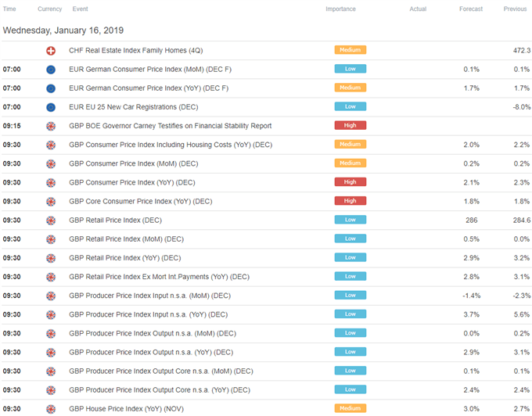
Task: Click High badge for BOE Governor Carney
Action: (x=350, y=125)
